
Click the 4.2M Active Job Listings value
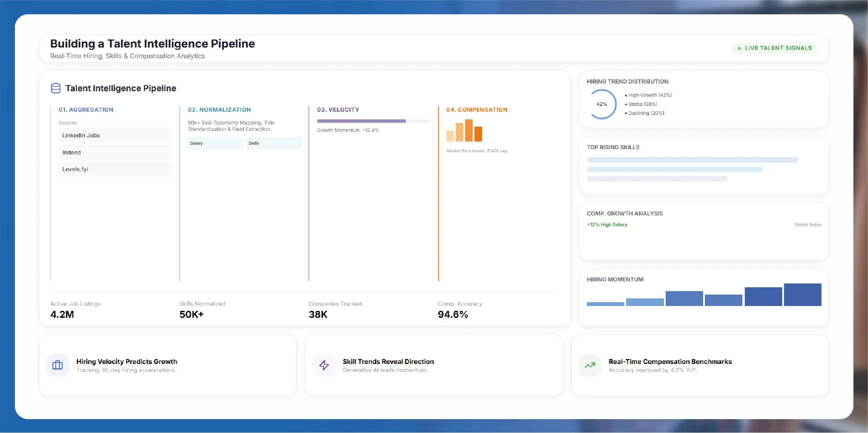point(62,314)
